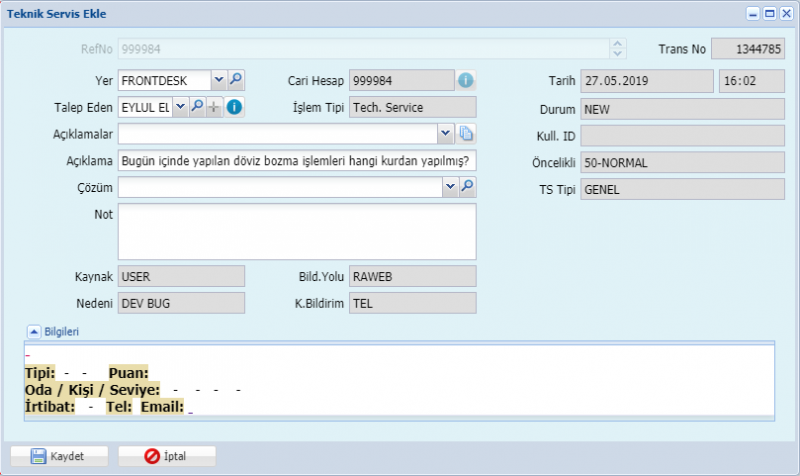This screenshot has width=800, height=476.
Task: Open the Talep Eden dropdown arrow
Action: click(x=180, y=107)
